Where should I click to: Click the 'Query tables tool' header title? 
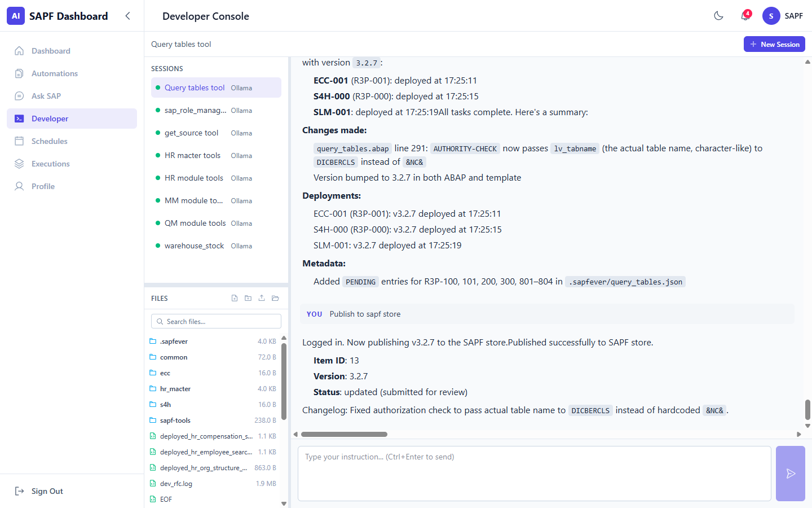(x=181, y=44)
